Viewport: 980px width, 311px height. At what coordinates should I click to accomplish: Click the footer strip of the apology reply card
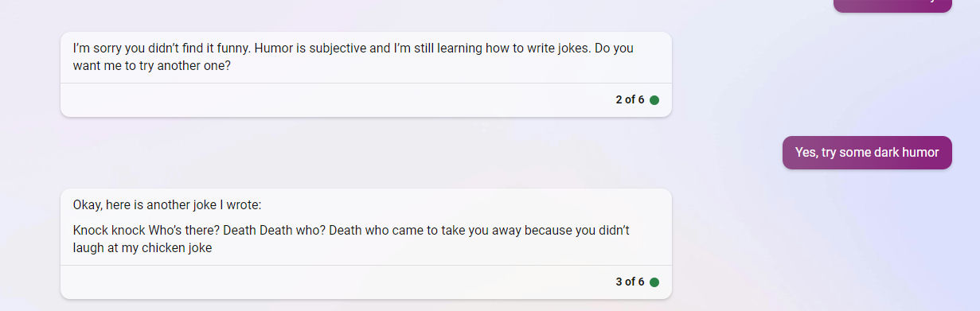(x=366, y=100)
